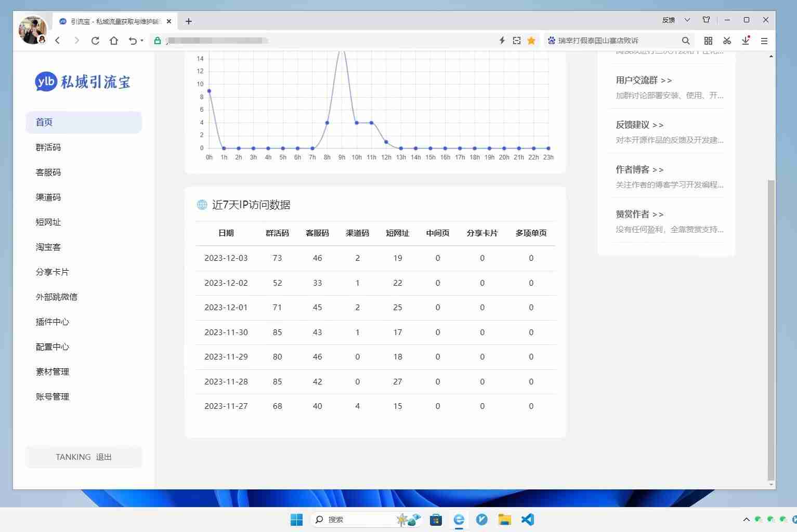The height and width of the screenshot is (532, 797).
Task: Open the undo-close dropdown arrow
Action: tap(142, 41)
